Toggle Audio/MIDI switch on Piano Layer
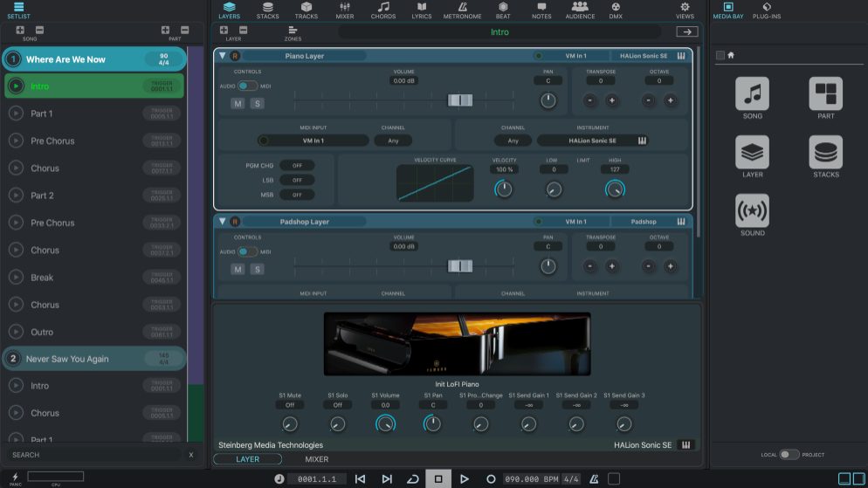The height and width of the screenshot is (488, 868). click(248, 86)
